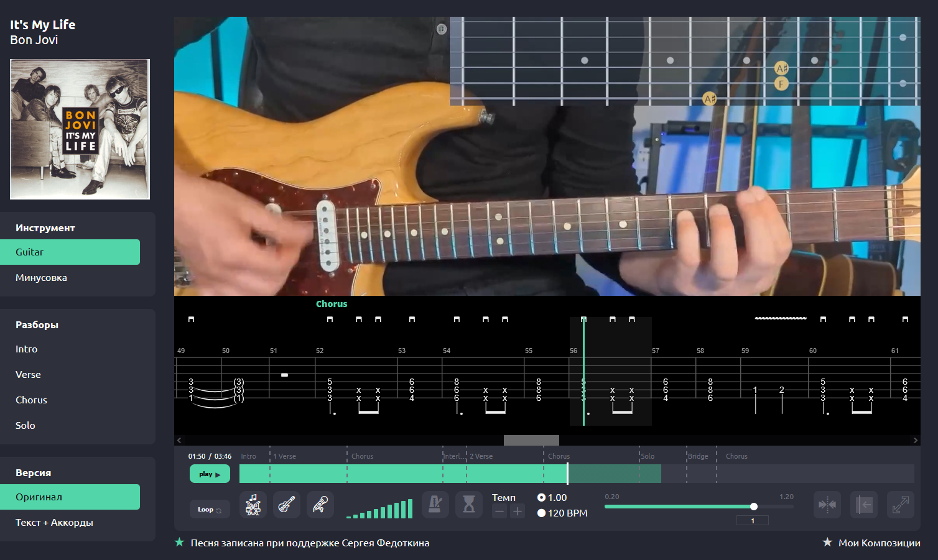
Task: Click the It's My Life song title
Action: (42, 25)
